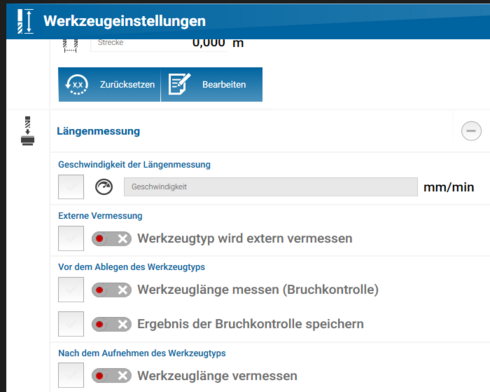The image size is (490, 392).
Task: Tick the Geschwindigkeit der Längenmessung checkbox
Action: [71, 187]
